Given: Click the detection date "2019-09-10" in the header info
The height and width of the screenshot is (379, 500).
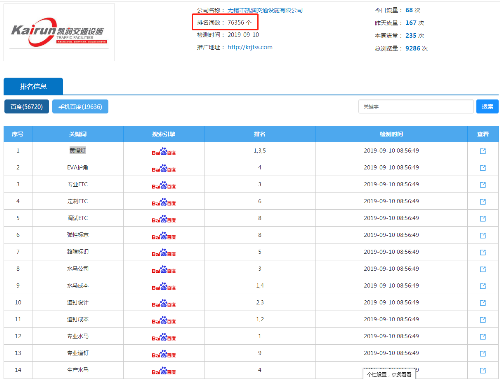Looking at the screenshot, I should 243,35.
